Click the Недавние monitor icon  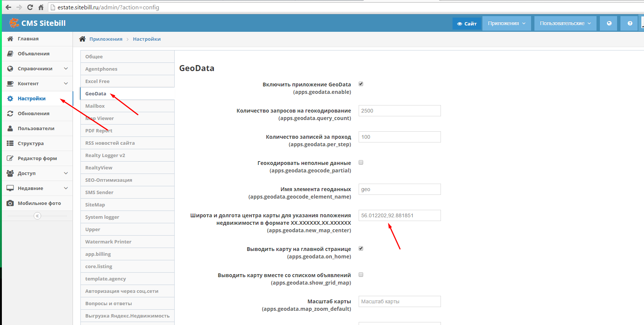pyautogui.click(x=10, y=188)
